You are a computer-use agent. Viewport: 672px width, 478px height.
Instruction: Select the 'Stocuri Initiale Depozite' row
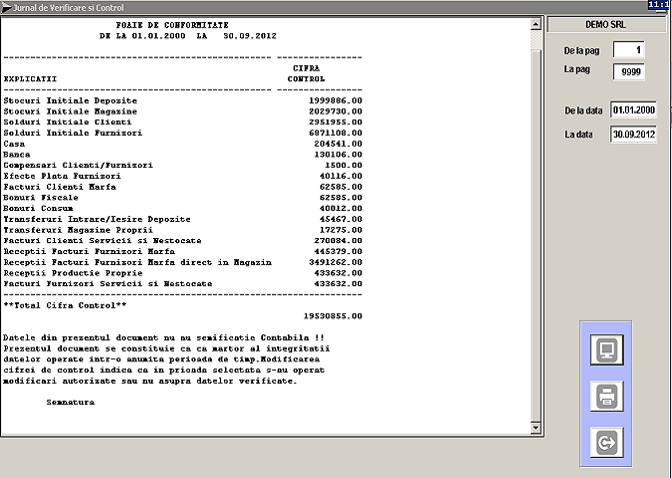70,101
